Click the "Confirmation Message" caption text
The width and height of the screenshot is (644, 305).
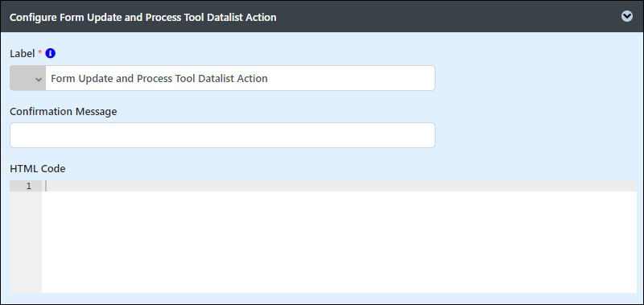pyautogui.click(x=64, y=112)
